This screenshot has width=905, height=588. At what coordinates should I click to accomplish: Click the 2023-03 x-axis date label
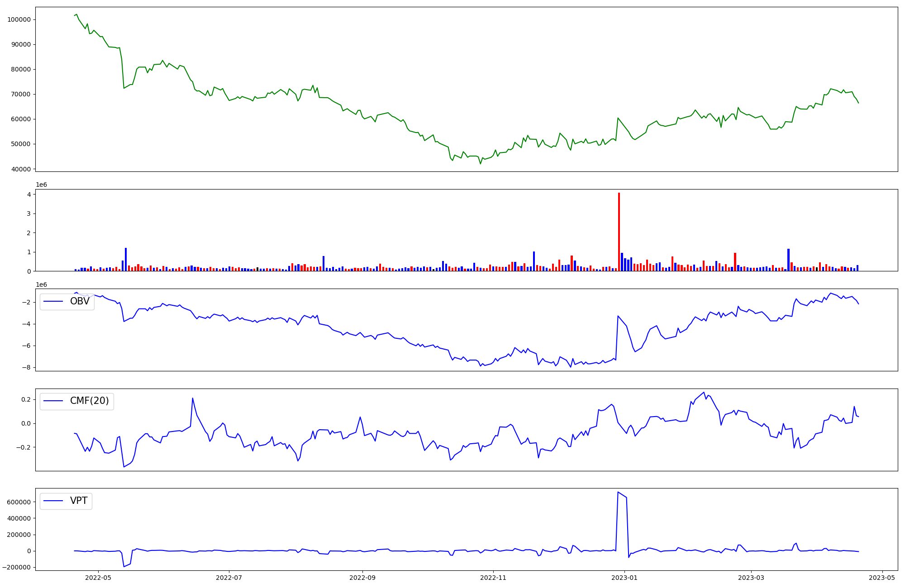(x=751, y=578)
